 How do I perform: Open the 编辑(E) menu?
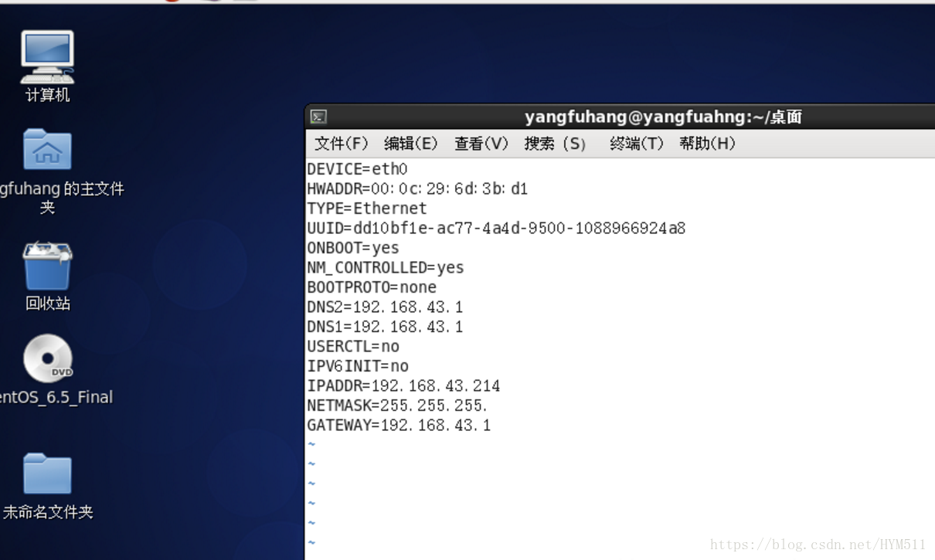[411, 144]
